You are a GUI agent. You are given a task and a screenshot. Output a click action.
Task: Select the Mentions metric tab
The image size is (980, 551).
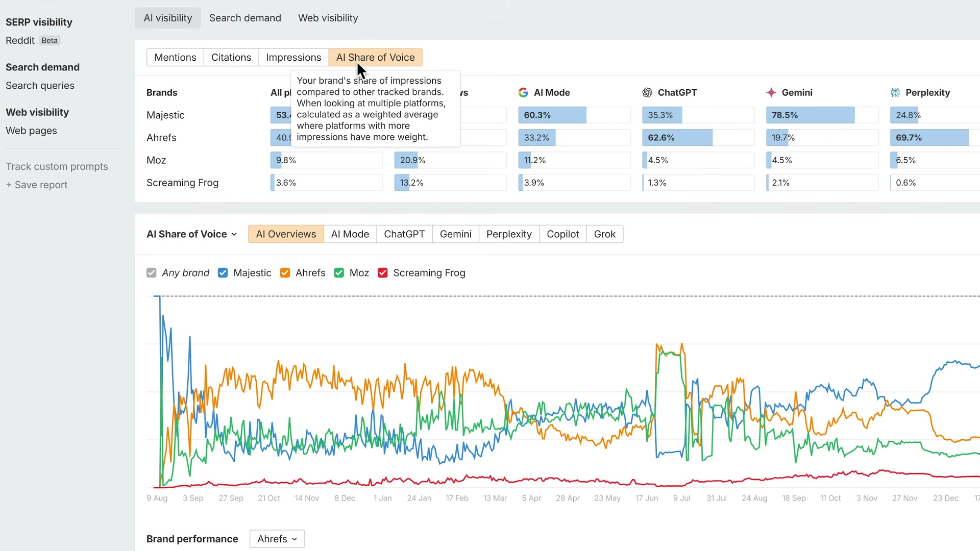[175, 57]
